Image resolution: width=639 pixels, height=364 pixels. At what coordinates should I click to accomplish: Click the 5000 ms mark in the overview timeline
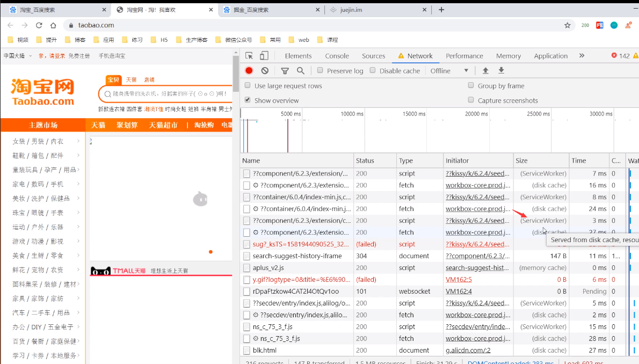tap(291, 114)
